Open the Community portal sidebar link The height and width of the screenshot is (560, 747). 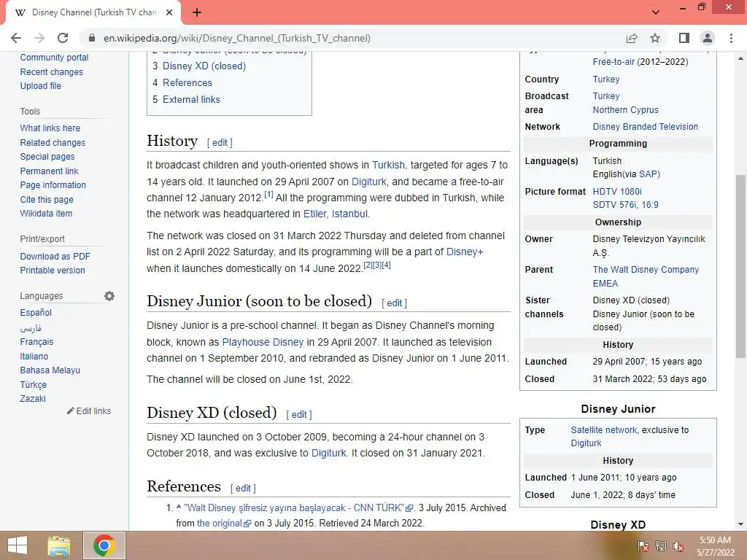(x=54, y=58)
